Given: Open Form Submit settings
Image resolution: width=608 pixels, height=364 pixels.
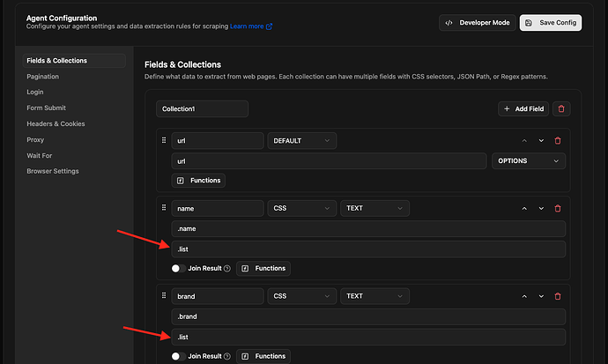Looking at the screenshot, I should click(46, 108).
